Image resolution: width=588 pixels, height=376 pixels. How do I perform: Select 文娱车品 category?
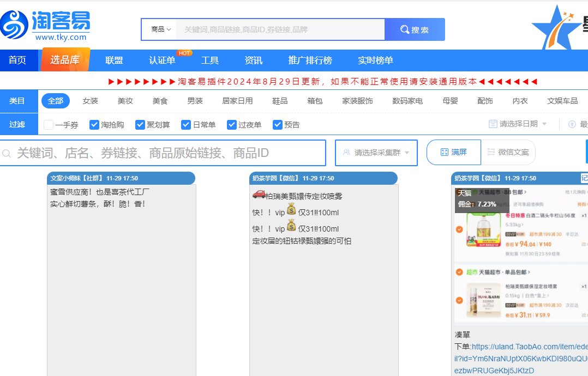point(562,101)
